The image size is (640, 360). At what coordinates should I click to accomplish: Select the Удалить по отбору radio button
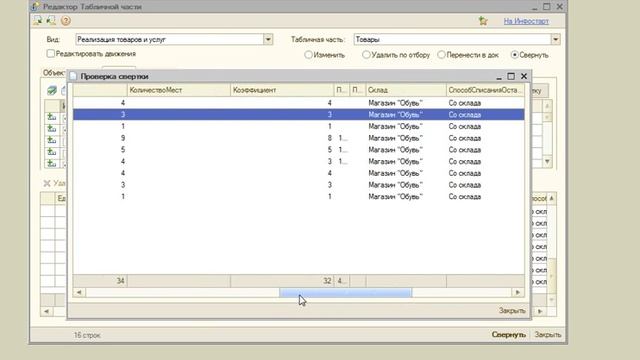pos(366,55)
